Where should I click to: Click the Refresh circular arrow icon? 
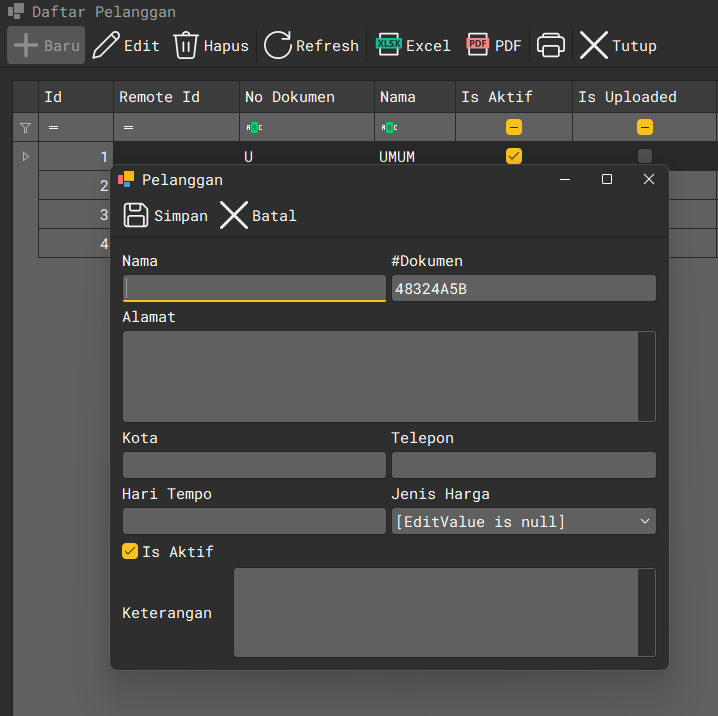[x=278, y=45]
